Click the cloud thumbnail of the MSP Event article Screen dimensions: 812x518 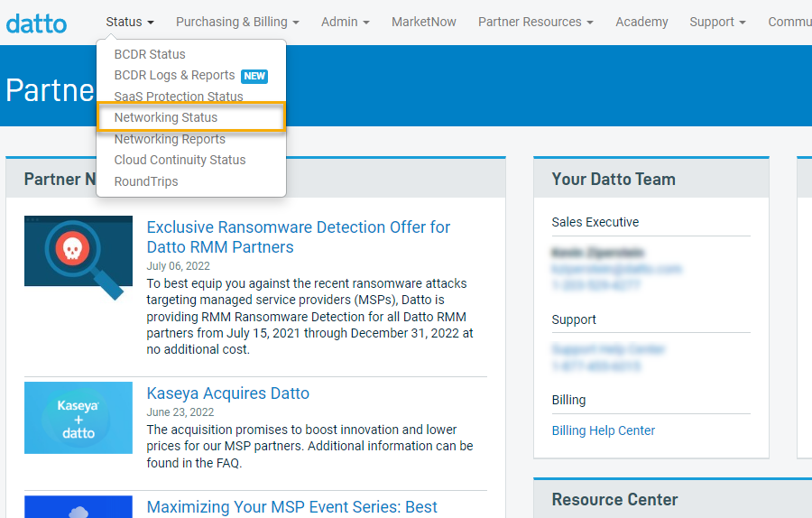point(78,507)
